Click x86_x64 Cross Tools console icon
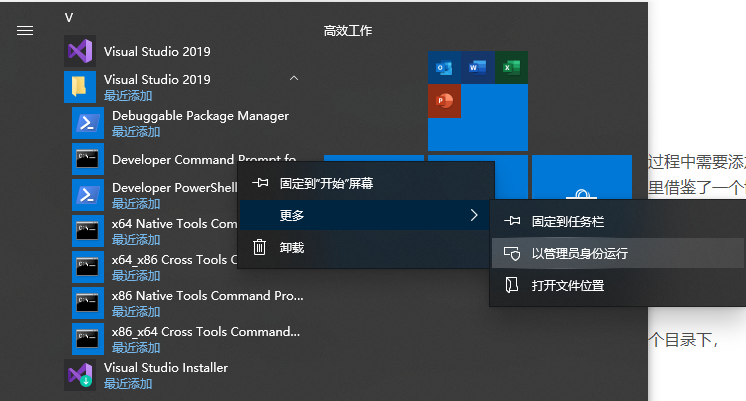Screen dimensions: 746x401 point(88,339)
